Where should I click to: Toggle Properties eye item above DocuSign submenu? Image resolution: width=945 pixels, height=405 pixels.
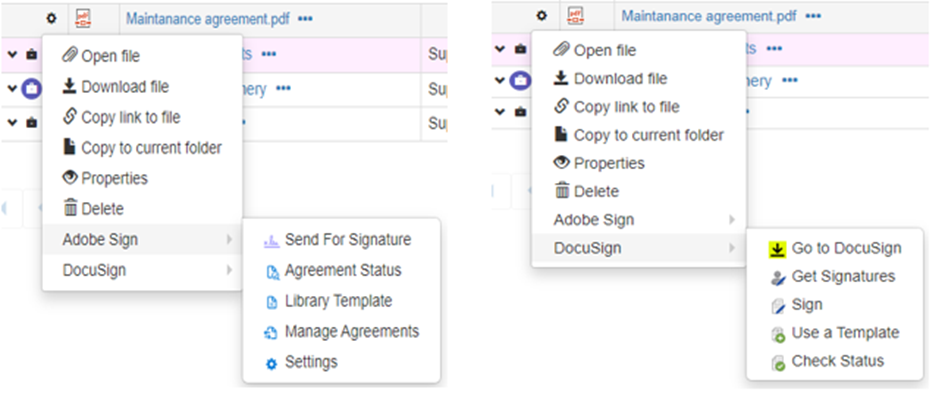click(x=598, y=163)
